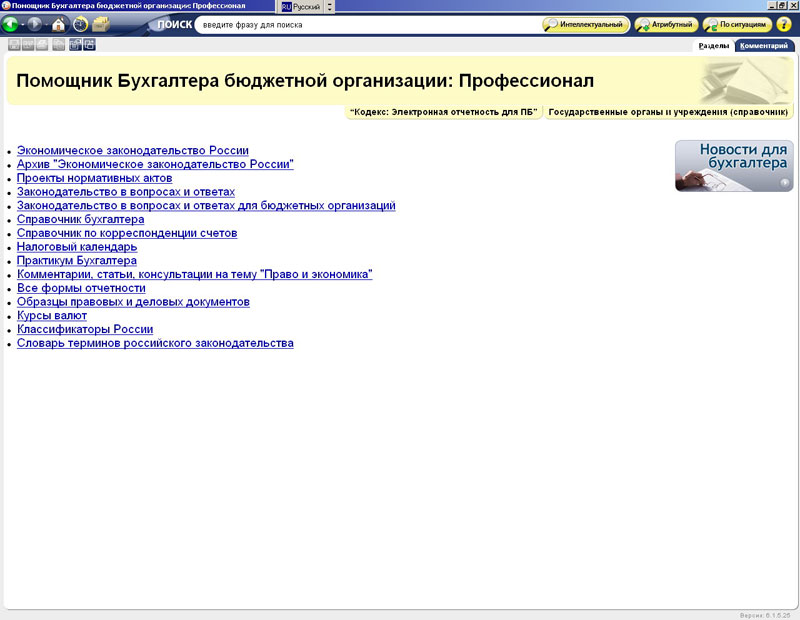The height and width of the screenshot is (620, 800).
Task: Click the dropdown arrow next to Back button
Action: pos(22,24)
